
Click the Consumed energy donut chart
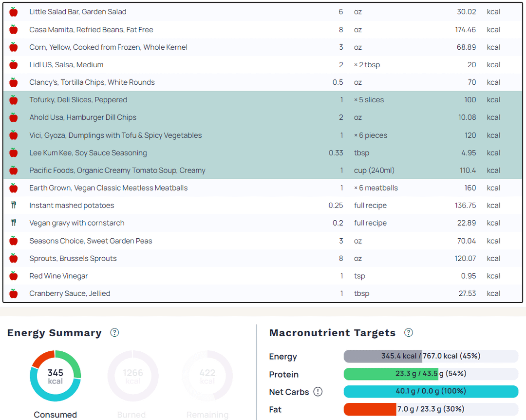[56, 376]
